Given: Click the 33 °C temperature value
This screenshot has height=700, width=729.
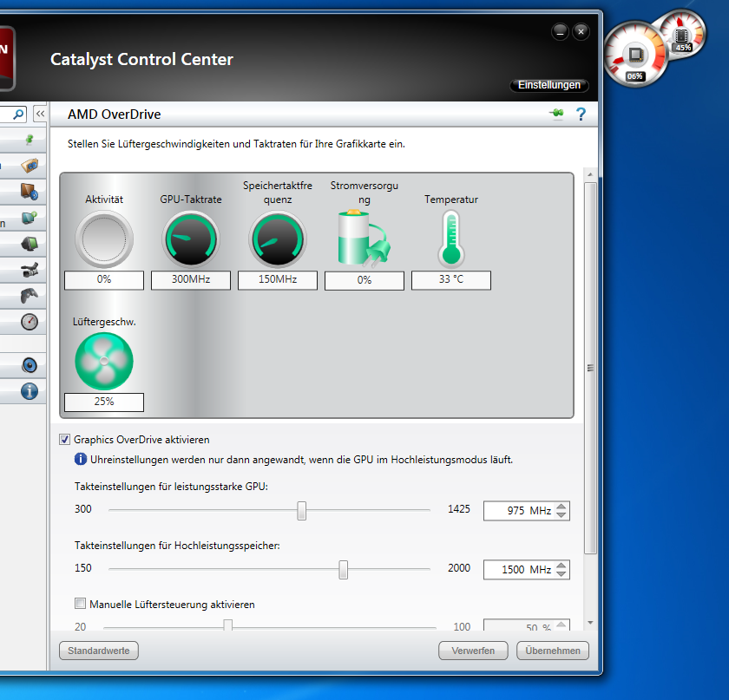Looking at the screenshot, I should [x=451, y=280].
